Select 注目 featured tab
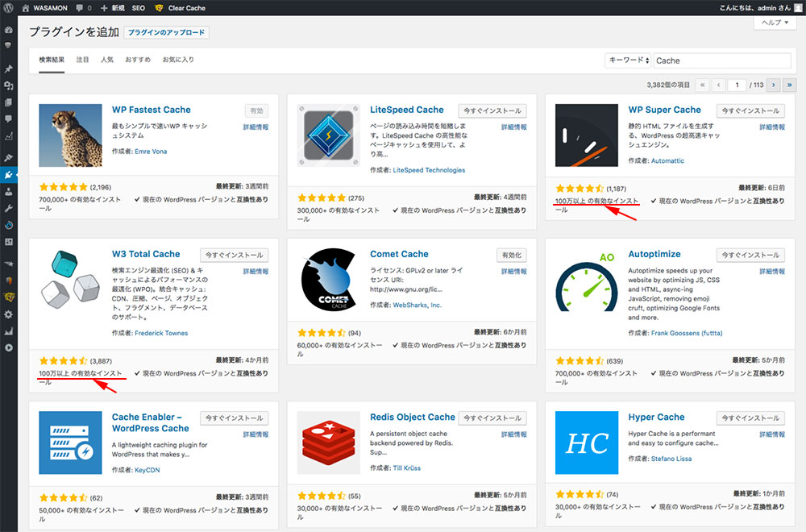806x532 pixels. coord(82,60)
